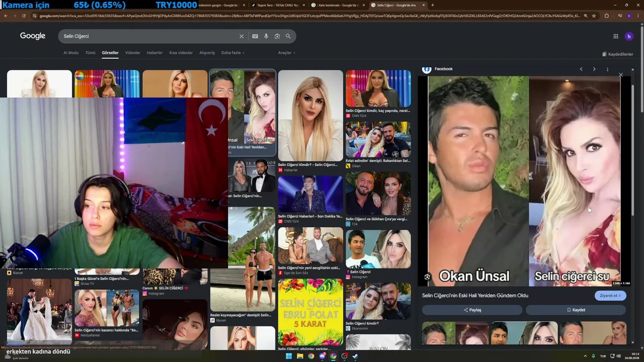Close the image preview panel

coord(621,75)
